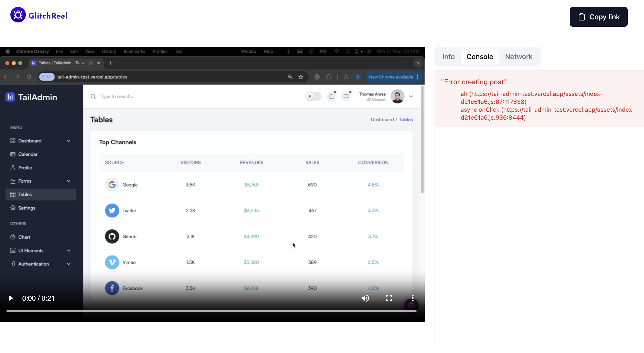Open the Chrome Canary menu
Screen dimensions: 644x353
pos(32,51)
